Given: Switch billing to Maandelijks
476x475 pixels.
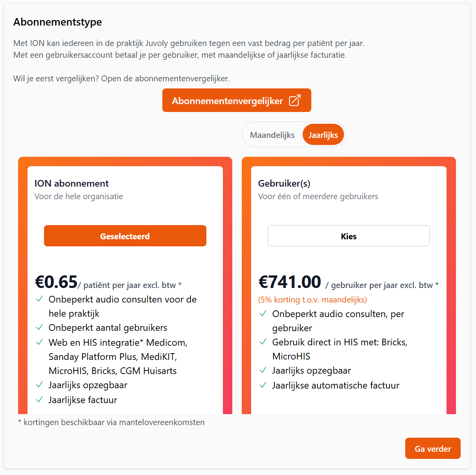Looking at the screenshot, I should tap(272, 135).
